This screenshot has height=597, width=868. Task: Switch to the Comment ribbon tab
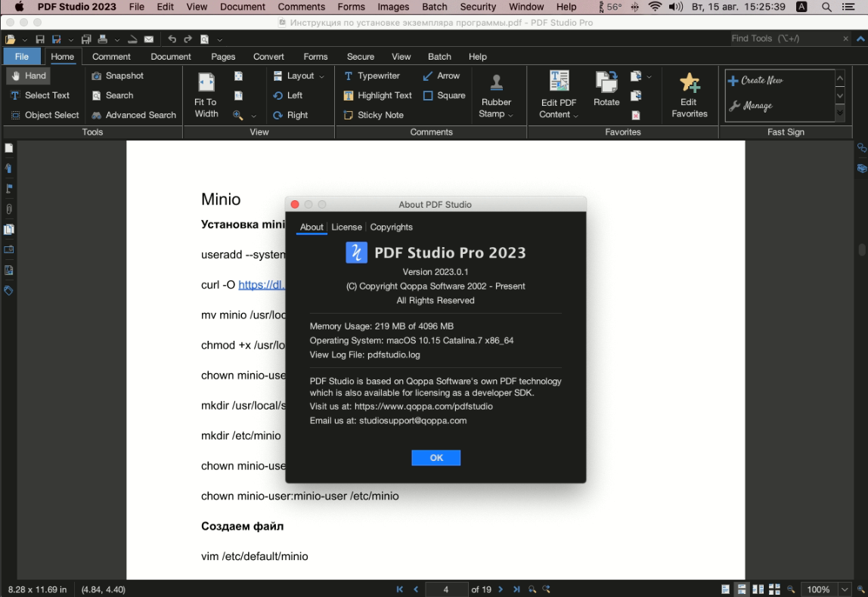111,57
